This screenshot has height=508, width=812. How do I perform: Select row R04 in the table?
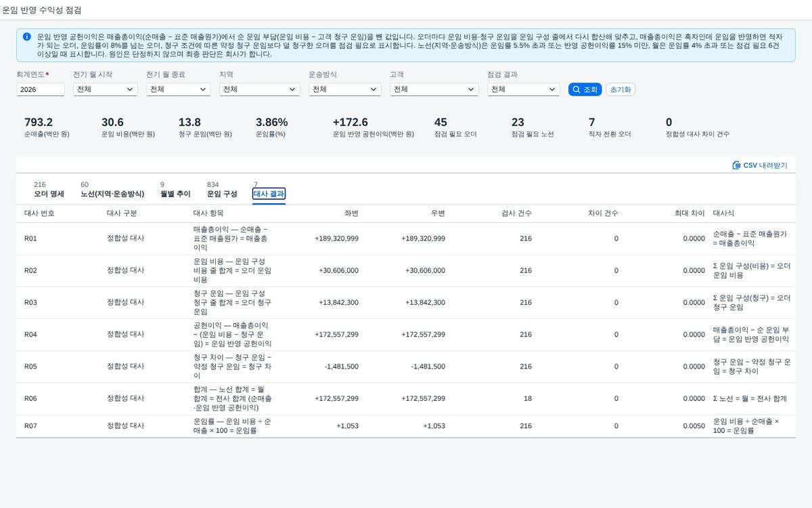pos(406,335)
